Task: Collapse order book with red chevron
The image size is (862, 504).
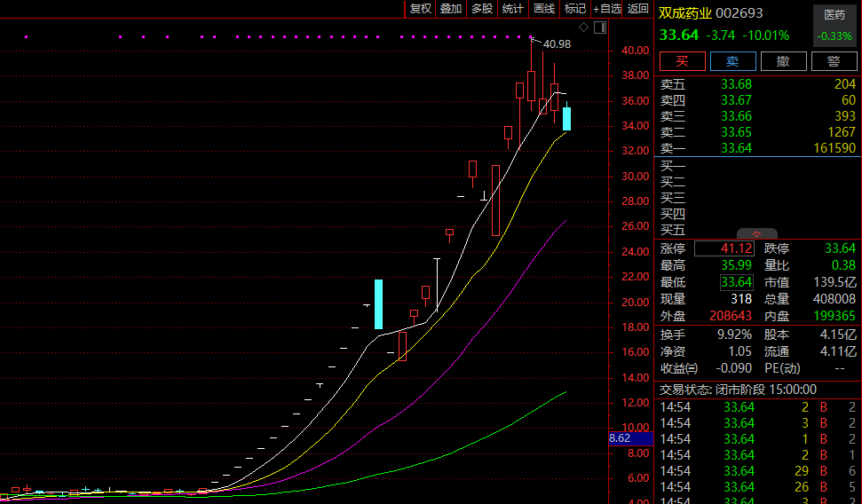Action: 757,235
